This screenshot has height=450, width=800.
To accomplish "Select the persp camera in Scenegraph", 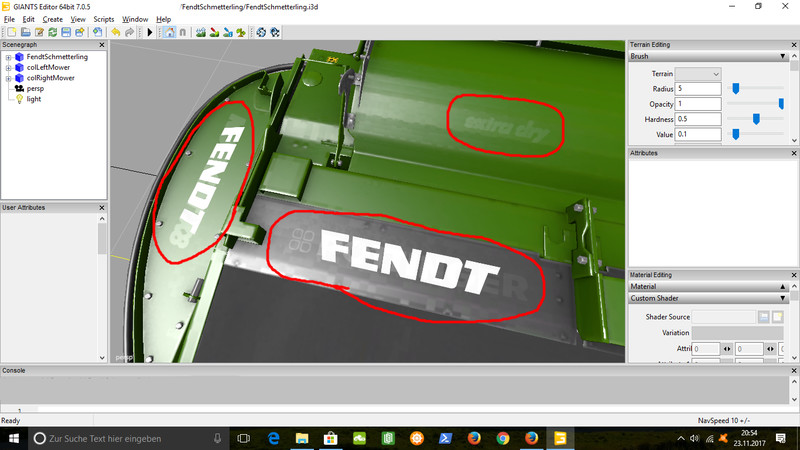I will pyautogui.click(x=36, y=89).
